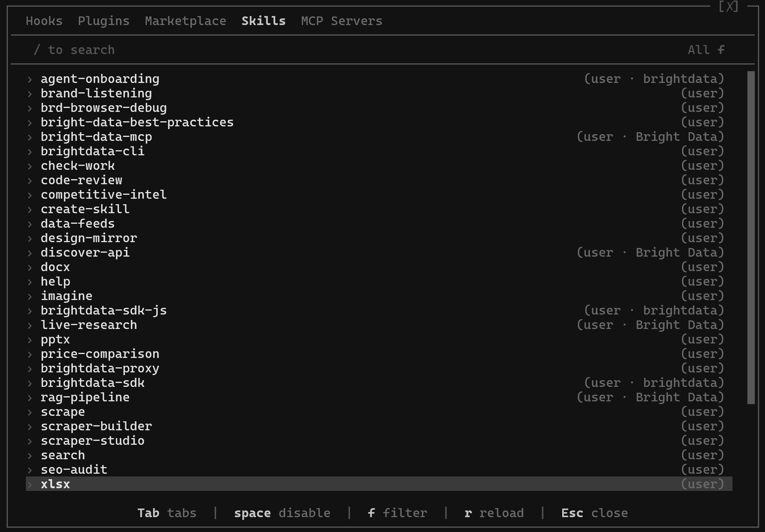
Task: Click the '/ to search' field
Action: click(74, 50)
